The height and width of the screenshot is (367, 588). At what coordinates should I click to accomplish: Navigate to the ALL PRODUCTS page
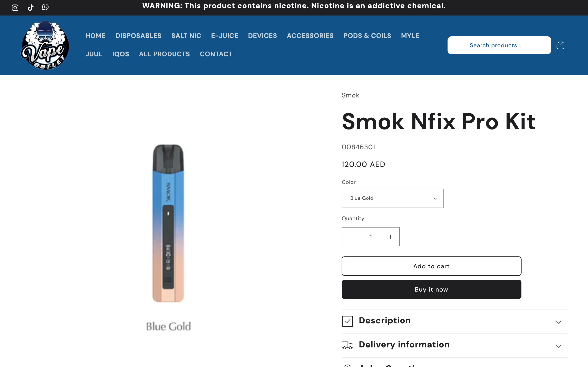(164, 54)
